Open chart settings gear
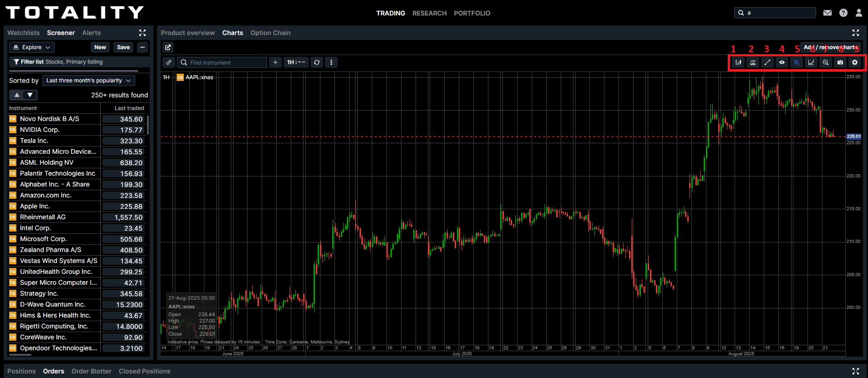The width and height of the screenshot is (868, 378). point(855,62)
